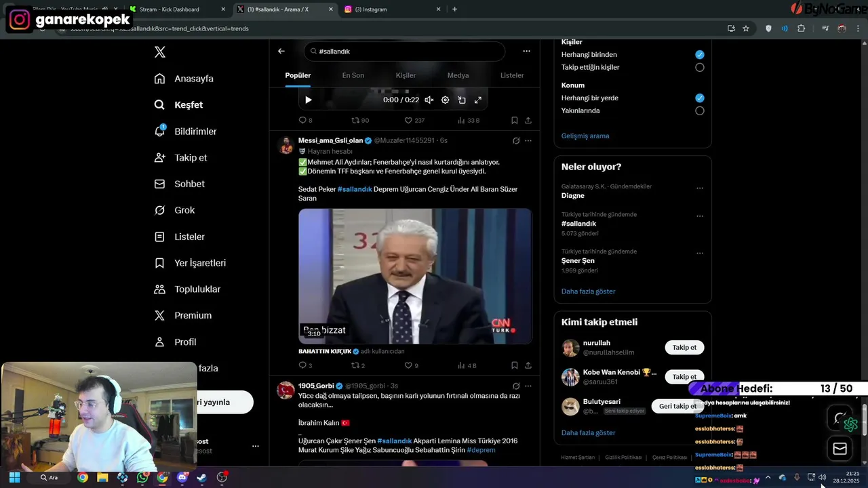Screen dimensions: 868x488
Task: Open Diagne trend
Action: pos(572,195)
